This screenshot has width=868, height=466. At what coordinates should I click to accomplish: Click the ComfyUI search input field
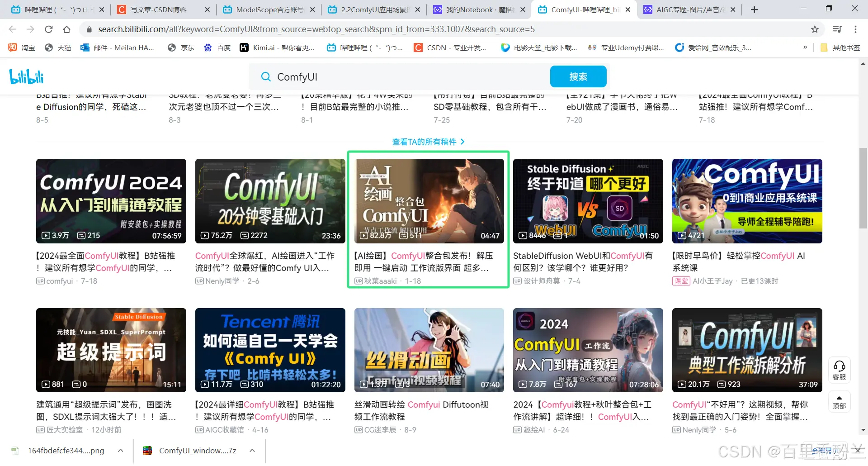[407, 77]
